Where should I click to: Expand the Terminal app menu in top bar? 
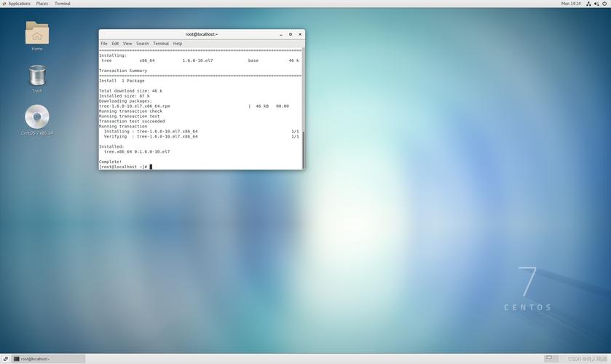pyautogui.click(x=63, y=4)
